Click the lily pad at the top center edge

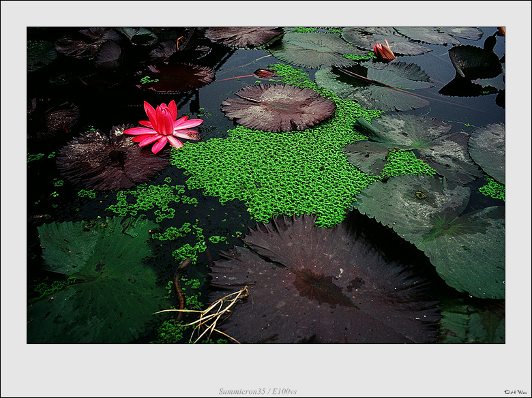pyautogui.click(x=243, y=35)
